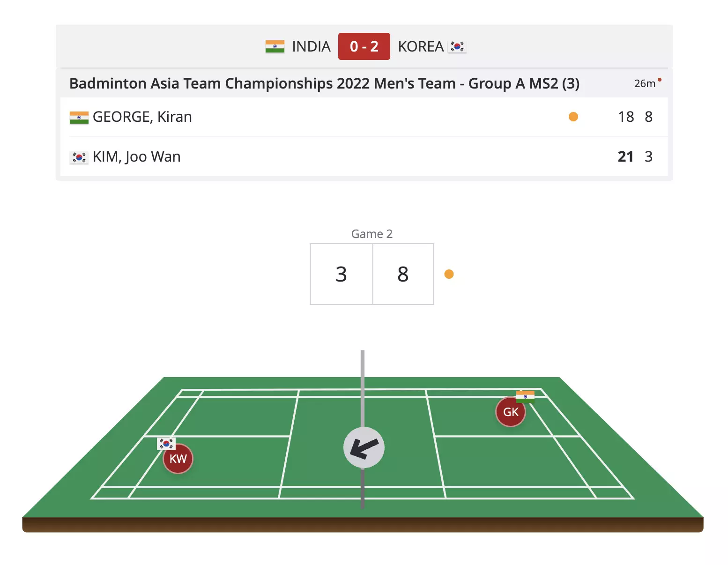728x565 pixels.
Task: Click the Korea flag beside KIM, Joo Wan
Action: point(79,157)
